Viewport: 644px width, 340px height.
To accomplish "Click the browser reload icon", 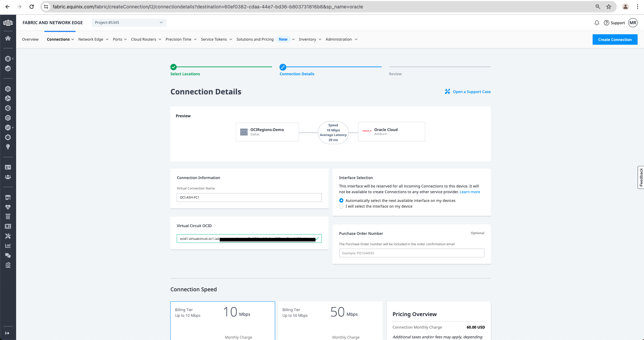I will point(32,7).
